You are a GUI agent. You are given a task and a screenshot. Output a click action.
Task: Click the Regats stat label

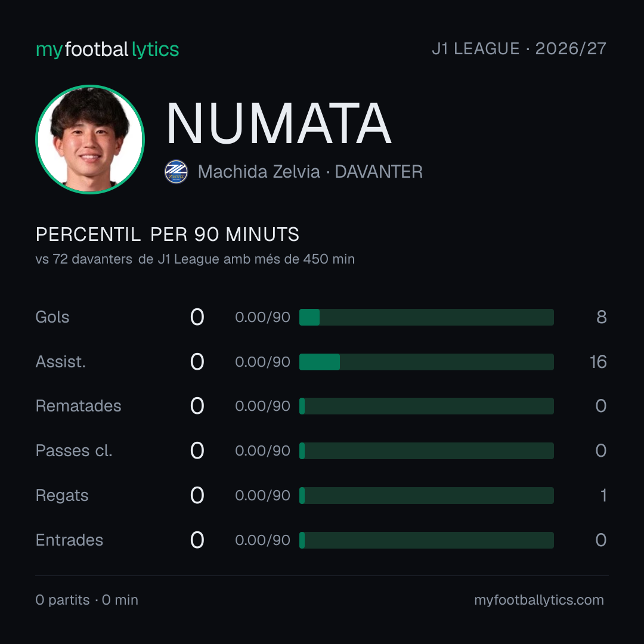62,496
